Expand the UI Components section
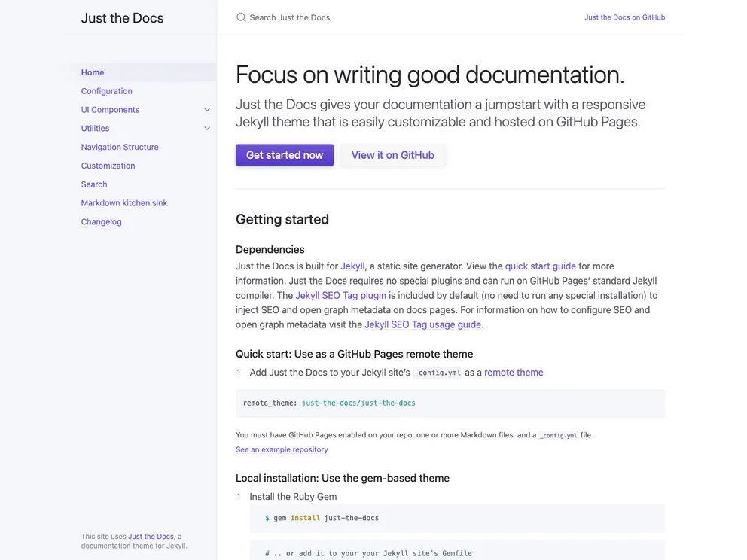The image size is (747, 560). (x=206, y=109)
